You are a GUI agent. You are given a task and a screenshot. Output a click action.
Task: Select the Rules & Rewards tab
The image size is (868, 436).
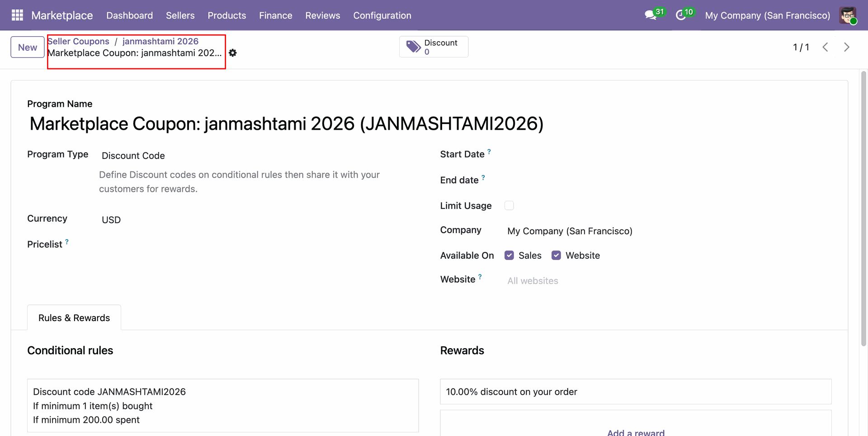74,318
